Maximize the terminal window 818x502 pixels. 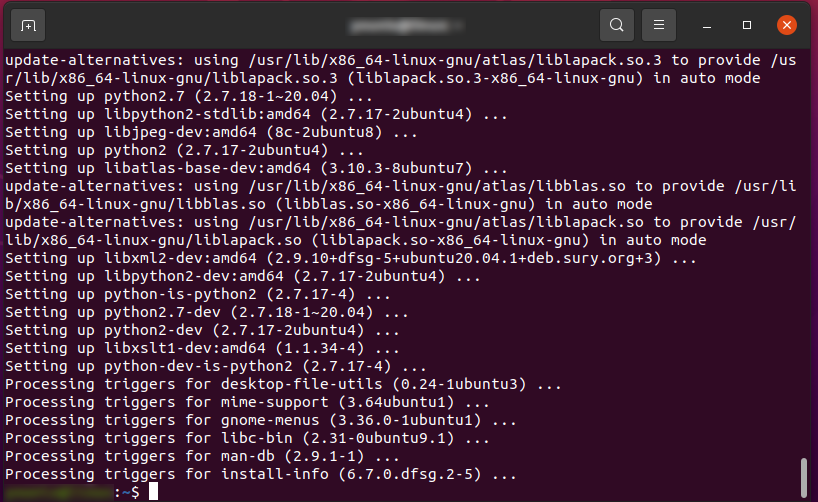(x=747, y=25)
